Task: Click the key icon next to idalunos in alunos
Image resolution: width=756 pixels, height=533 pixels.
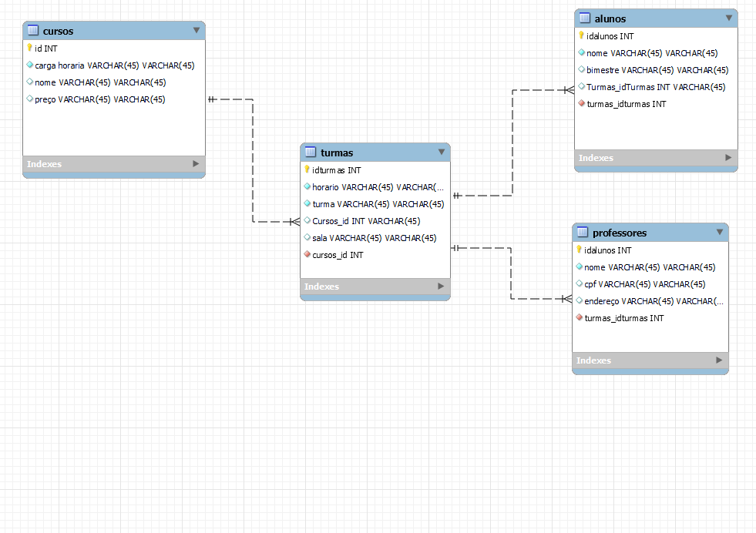Action: (x=580, y=35)
